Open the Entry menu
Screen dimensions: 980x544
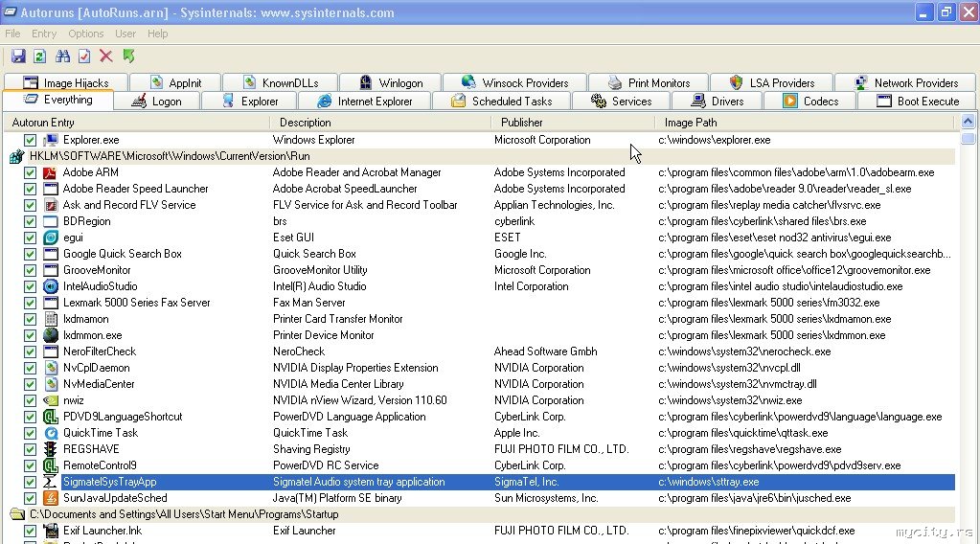pos(44,34)
